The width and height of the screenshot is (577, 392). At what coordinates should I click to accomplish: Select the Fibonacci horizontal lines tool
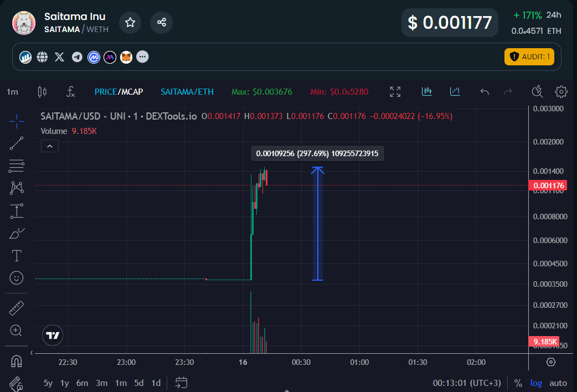(x=17, y=166)
